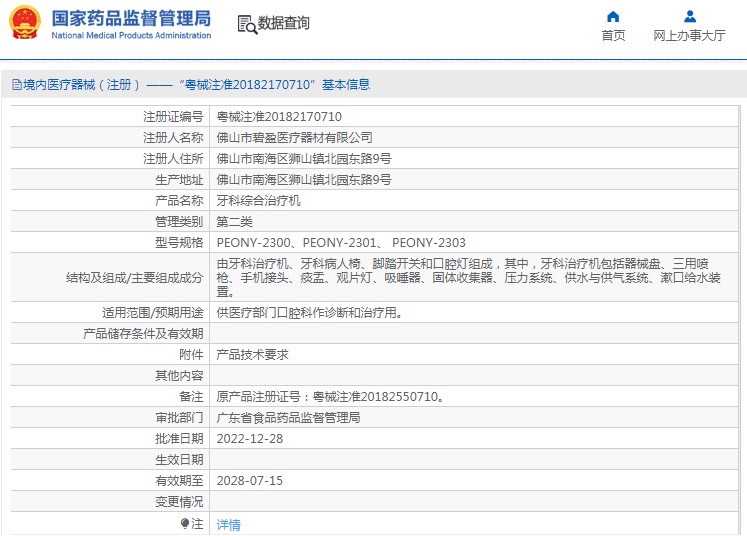Screen dimensions: 747x536
Task: Open the 详情 details link
Action: click(x=229, y=525)
